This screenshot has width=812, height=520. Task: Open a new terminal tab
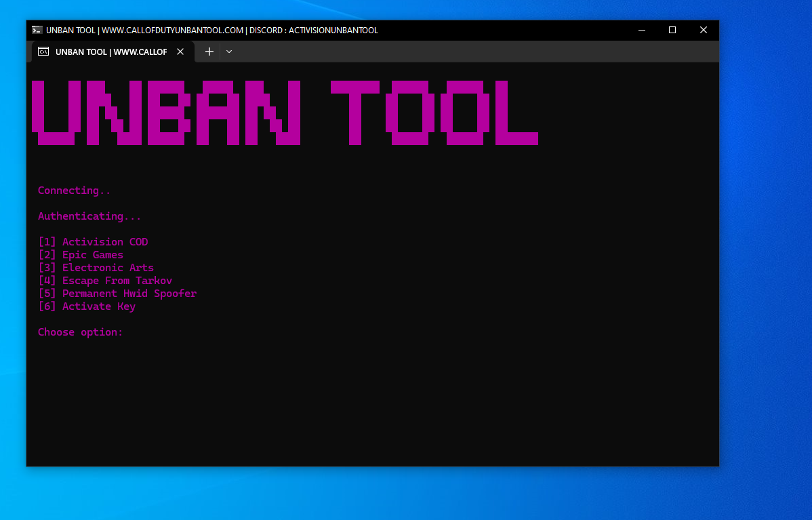pyautogui.click(x=209, y=52)
